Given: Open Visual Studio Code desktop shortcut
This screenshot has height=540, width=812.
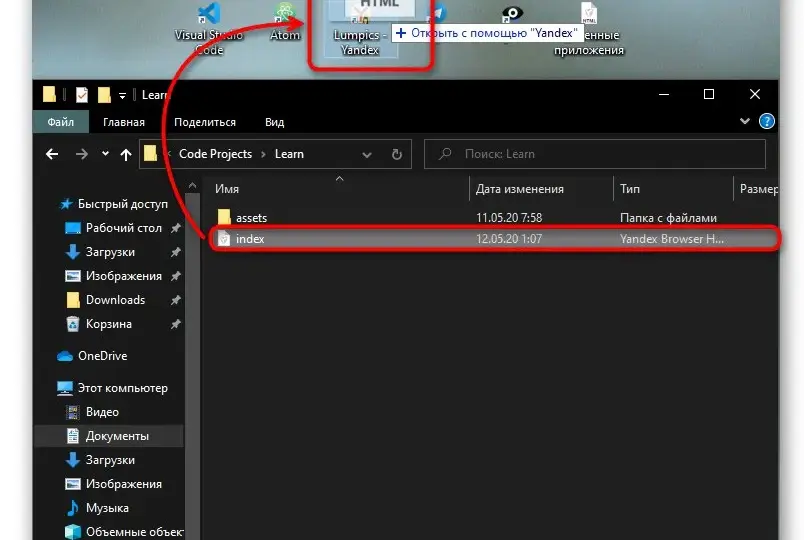Looking at the screenshot, I should click(209, 28).
